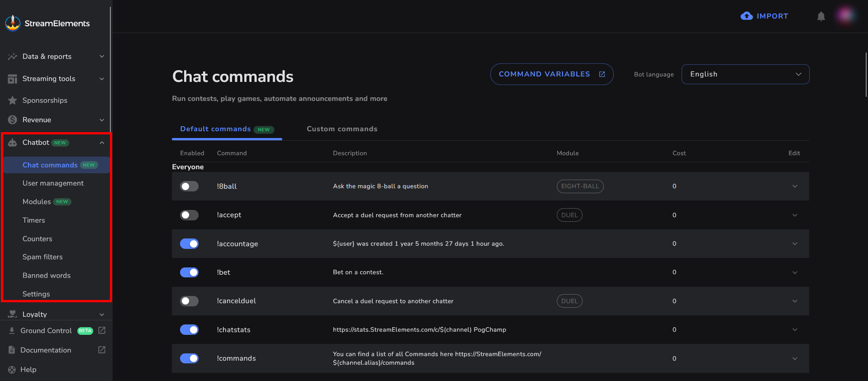Screen dimensions: 868x381
Task: Click the DUEL tag on !cancelduel row
Action: [569, 301]
